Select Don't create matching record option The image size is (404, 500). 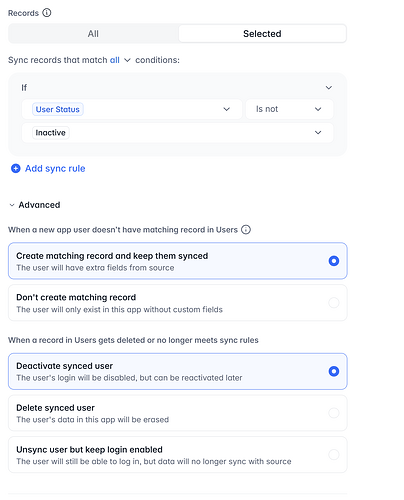(x=178, y=303)
